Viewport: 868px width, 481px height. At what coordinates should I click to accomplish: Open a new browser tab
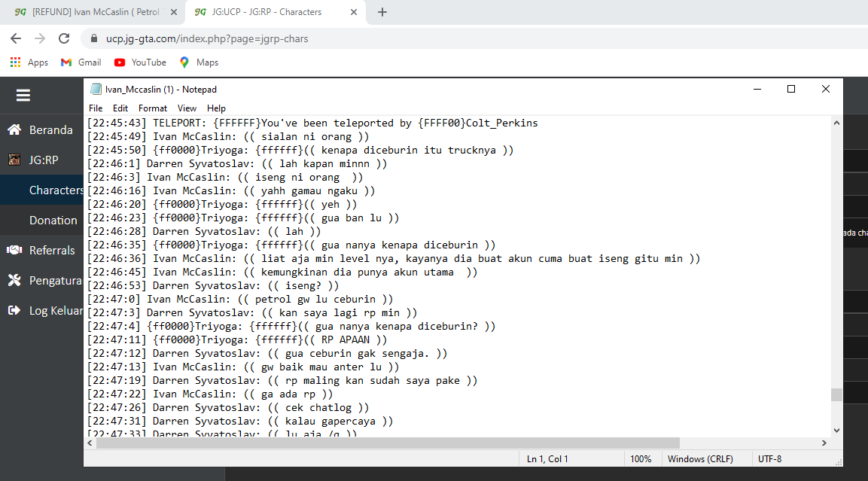(382, 12)
